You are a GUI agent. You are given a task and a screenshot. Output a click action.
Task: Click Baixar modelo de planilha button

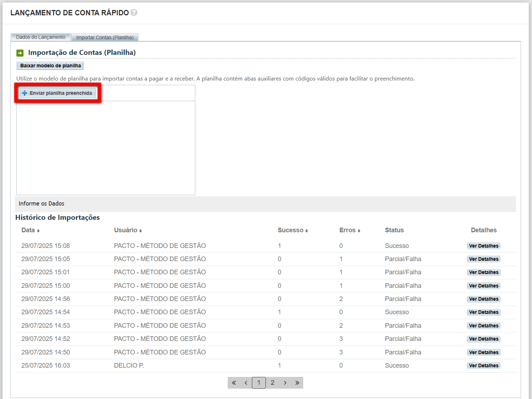50,66
